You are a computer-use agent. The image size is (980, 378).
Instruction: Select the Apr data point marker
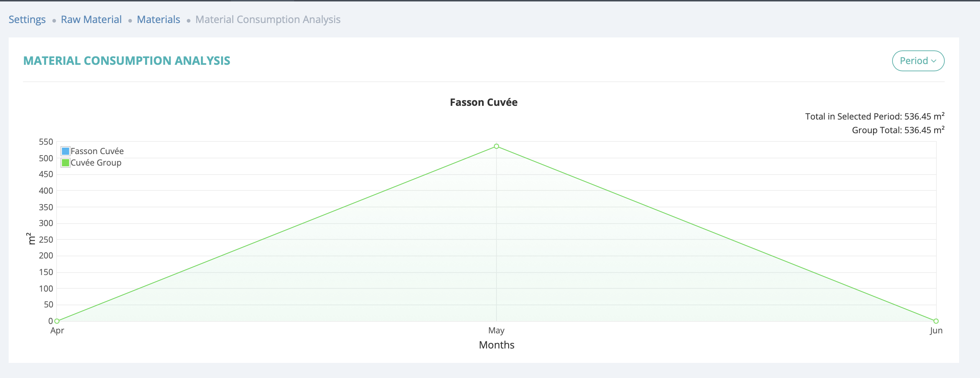[x=57, y=321]
